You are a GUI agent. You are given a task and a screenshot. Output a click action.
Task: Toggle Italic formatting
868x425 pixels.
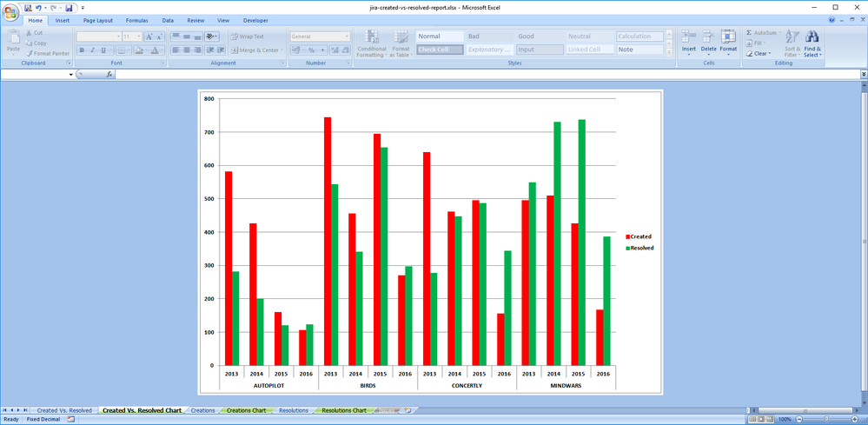tap(92, 50)
